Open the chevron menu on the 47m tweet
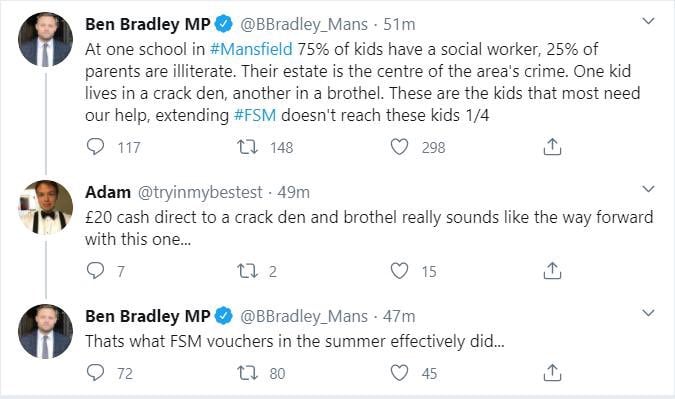675x399 pixels. pos(648,313)
